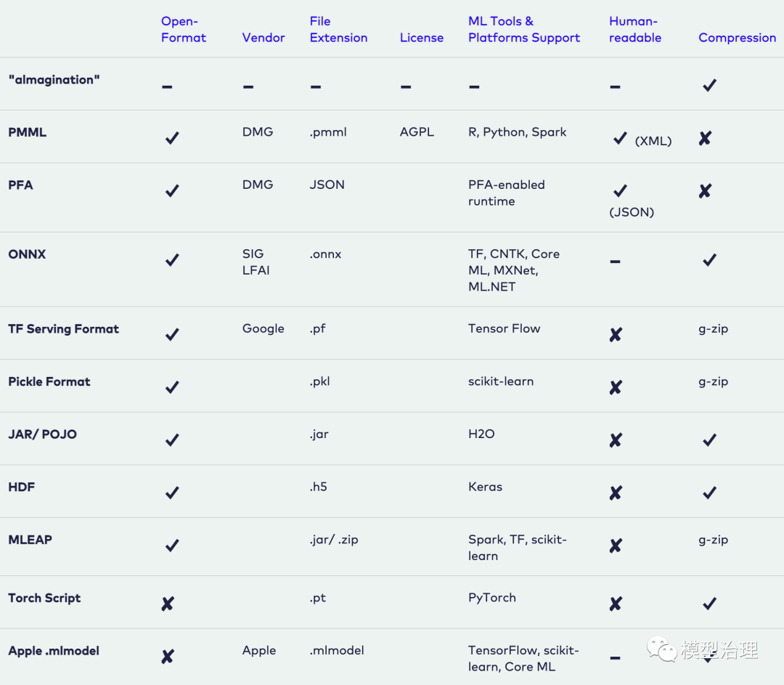The image size is (784, 685).
Task: Click the PFA Human-readable checkmark icon
Action: (x=620, y=191)
